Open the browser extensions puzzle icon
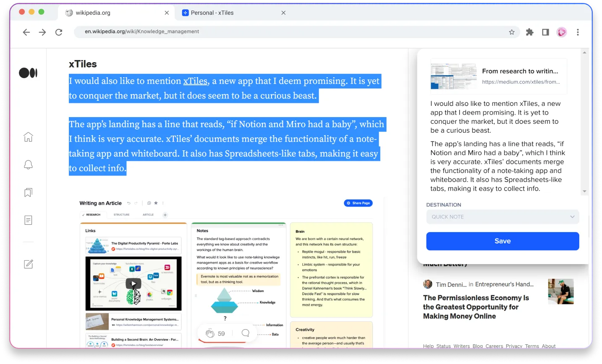Image resolution: width=602 pixels, height=364 pixels. pos(530,32)
